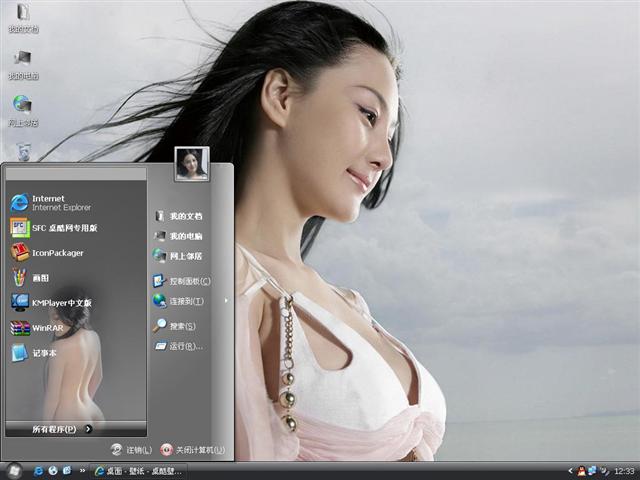The height and width of the screenshot is (480, 640).
Task: Open 我的文档 desktop icon
Action: click(x=23, y=17)
